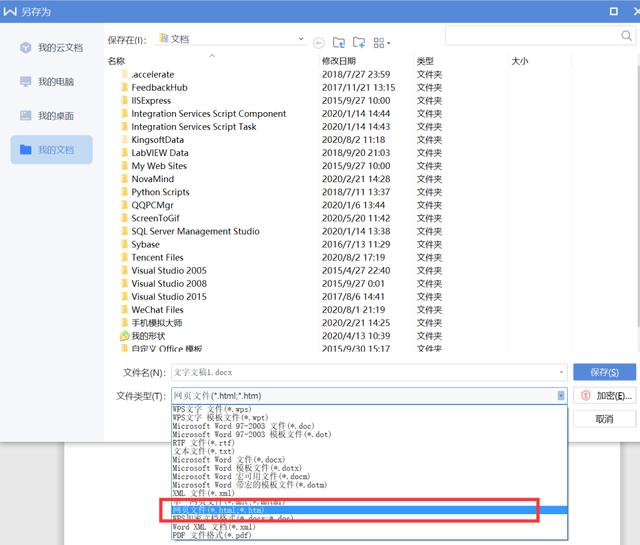Select Integration Services Script Component folder
The height and width of the screenshot is (545, 640).
pyautogui.click(x=209, y=113)
